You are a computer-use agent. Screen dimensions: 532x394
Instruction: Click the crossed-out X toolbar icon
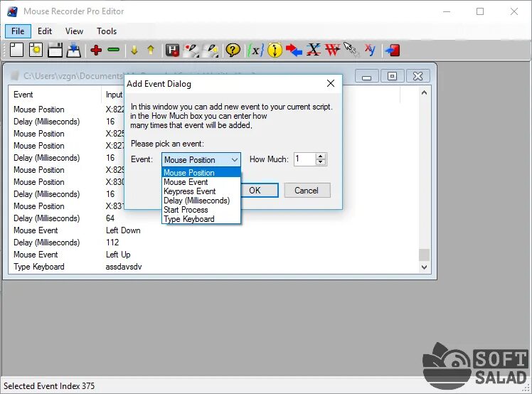(x=314, y=50)
